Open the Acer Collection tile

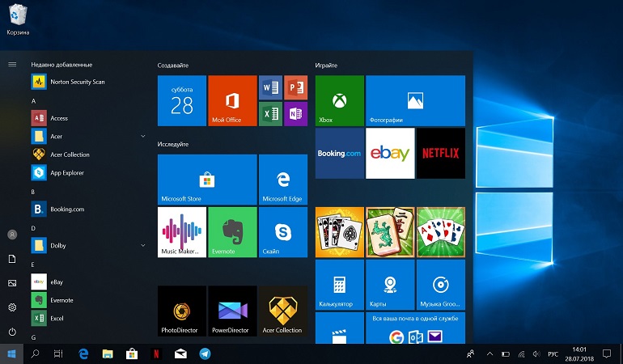283,311
